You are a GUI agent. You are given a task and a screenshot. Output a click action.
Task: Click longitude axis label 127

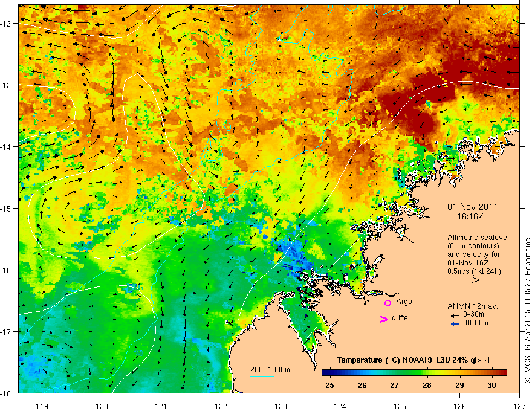coord(519,406)
